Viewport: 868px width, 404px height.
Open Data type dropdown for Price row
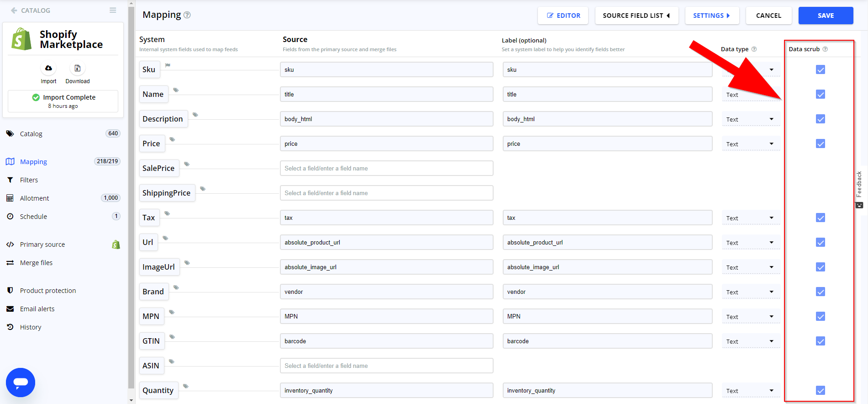751,144
